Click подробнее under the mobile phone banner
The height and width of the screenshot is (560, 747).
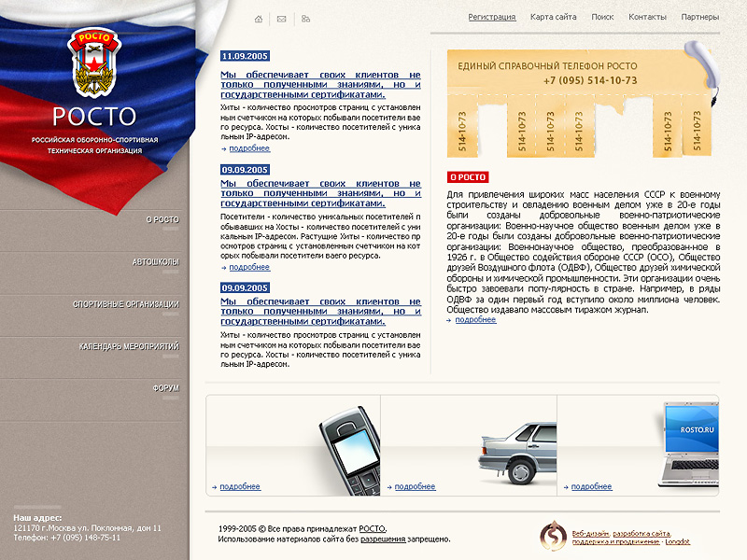[240, 486]
